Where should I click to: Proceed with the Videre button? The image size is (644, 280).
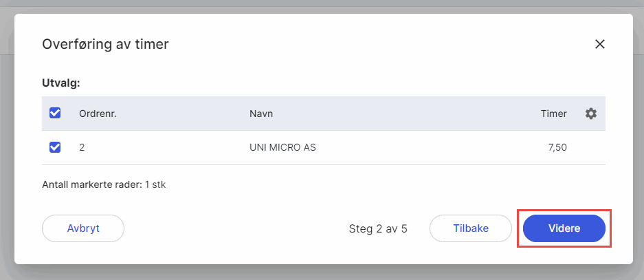[x=564, y=228]
